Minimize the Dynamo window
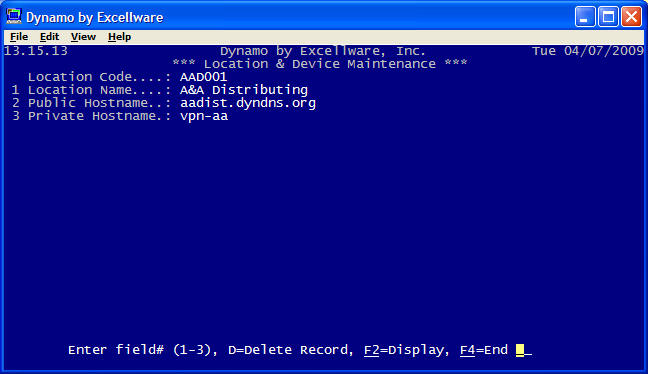 585,17
